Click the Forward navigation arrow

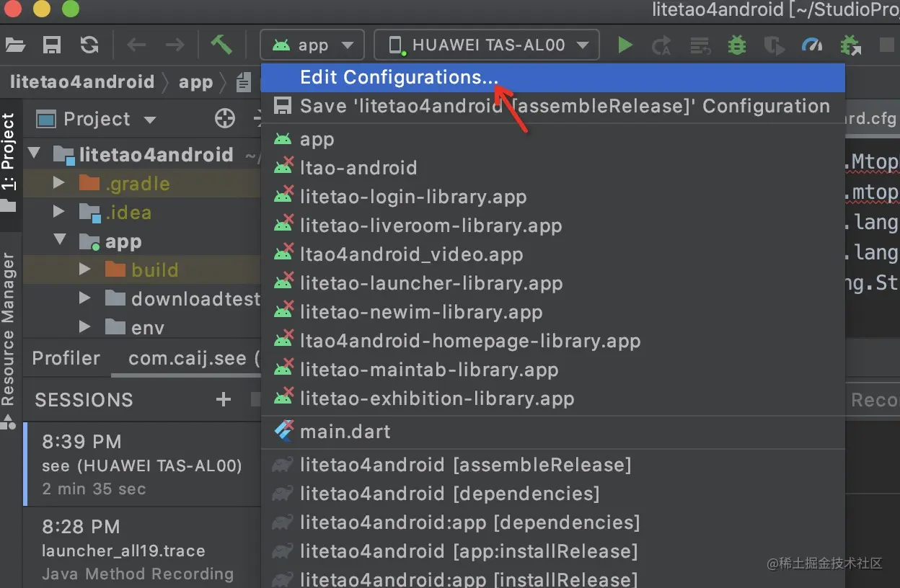coord(175,45)
